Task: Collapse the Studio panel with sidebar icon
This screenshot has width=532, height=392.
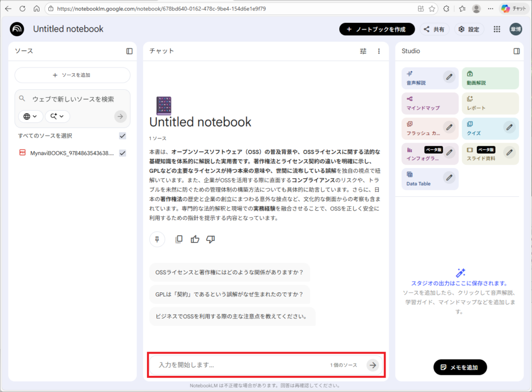Action: [x=516, y=51]
